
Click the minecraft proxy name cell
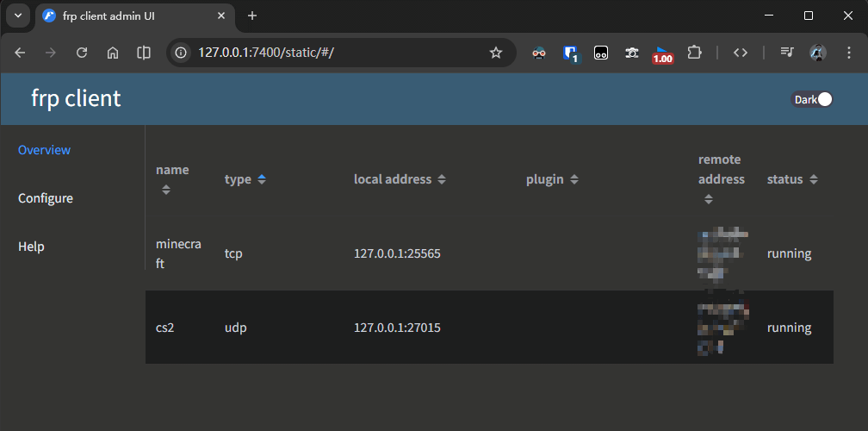click(x=178, y=253)
